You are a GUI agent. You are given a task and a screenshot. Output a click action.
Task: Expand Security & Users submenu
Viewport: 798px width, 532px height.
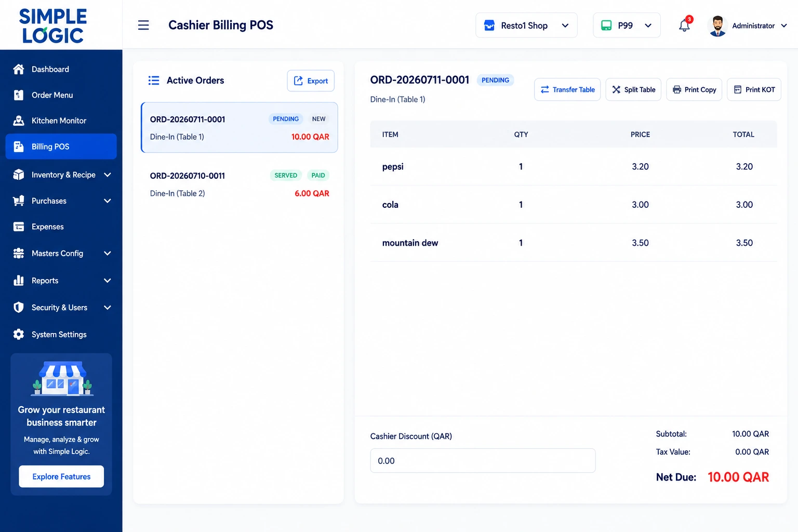pyautogui.click(x=61, y=308)
